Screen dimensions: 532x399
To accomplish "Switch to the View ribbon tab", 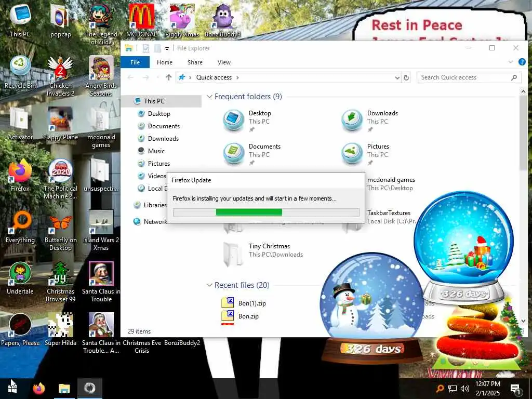I will click(224, 62).
